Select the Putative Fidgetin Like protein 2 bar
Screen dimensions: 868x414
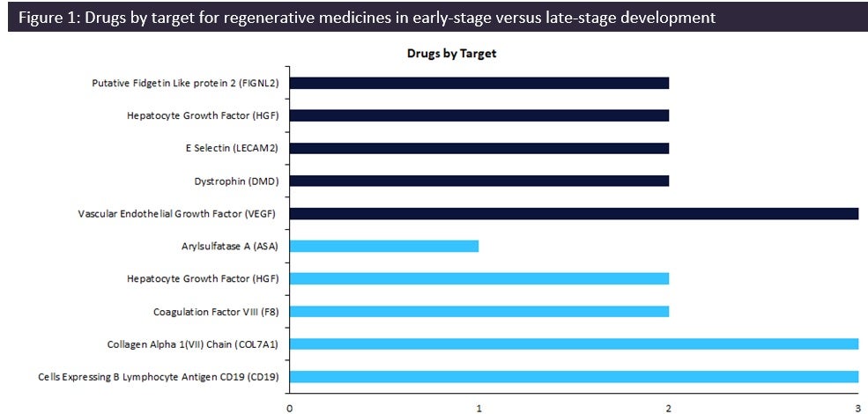tap(479, 84)
